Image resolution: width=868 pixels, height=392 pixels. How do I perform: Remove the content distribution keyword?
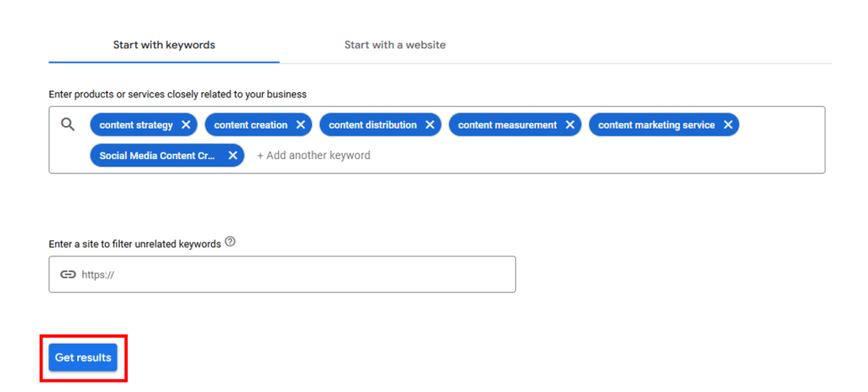click(x=430, y=125)
